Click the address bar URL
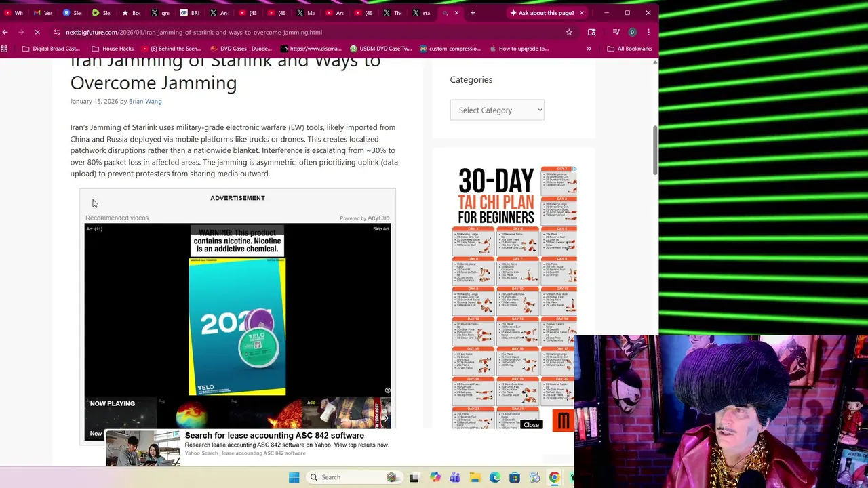 click(194, 32)
